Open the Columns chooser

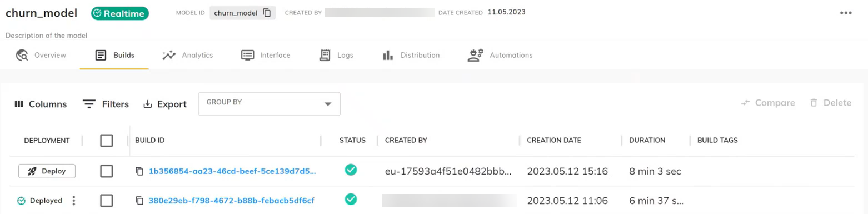pos(41,104)
